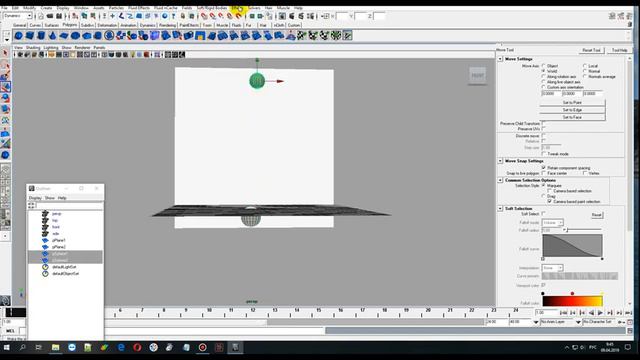
Task: Create a polygon torus from the shelf
Action: 75,36
